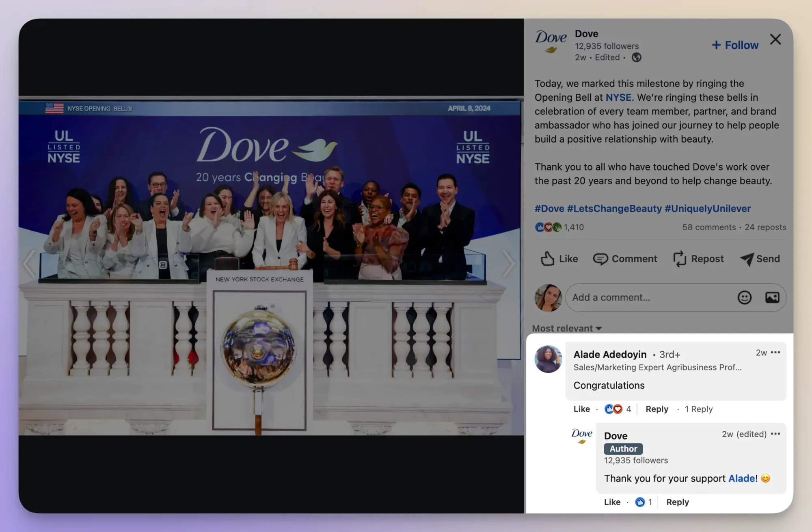Open the options menu on Alade's comment
The width and height of the screenshot is (812, 532).
click(x=775, y=353)
